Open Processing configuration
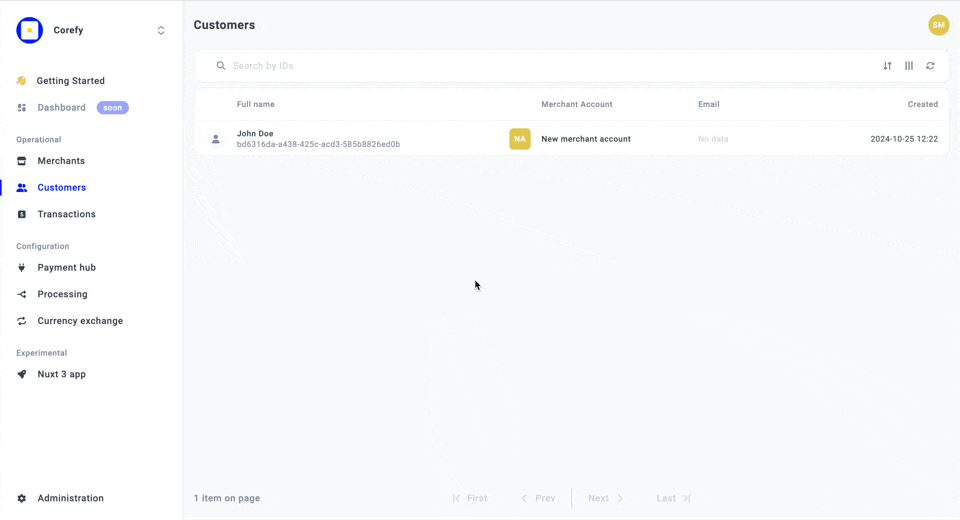The image size is (960, 520). [62, 294]
